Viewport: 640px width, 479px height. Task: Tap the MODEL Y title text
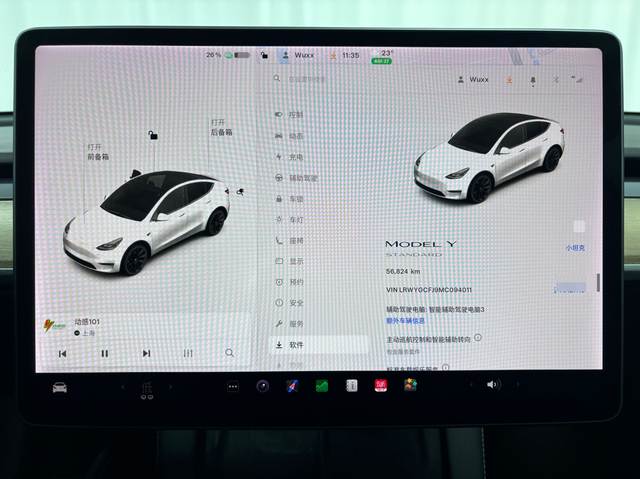click(x=421, y=244)
